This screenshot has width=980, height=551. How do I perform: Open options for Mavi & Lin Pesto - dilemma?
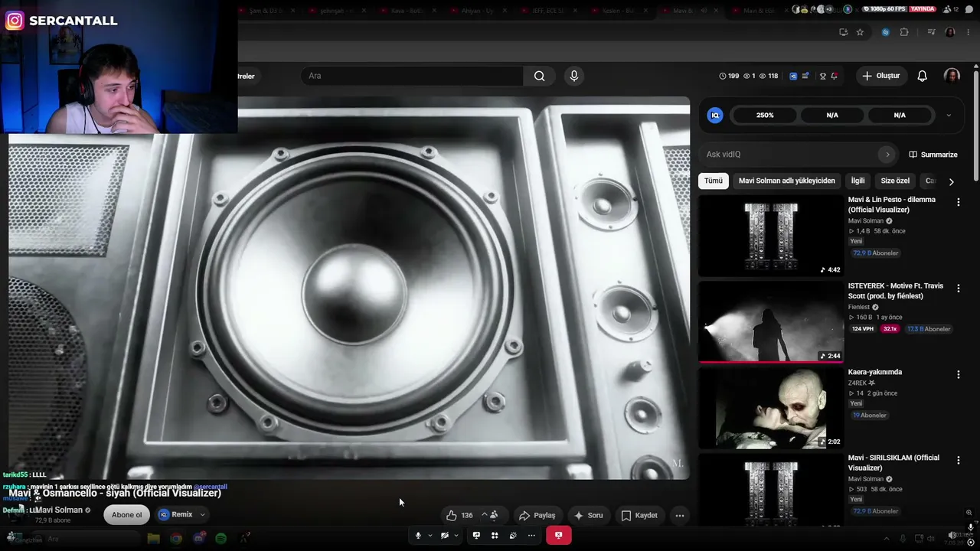tap(958, 202)
